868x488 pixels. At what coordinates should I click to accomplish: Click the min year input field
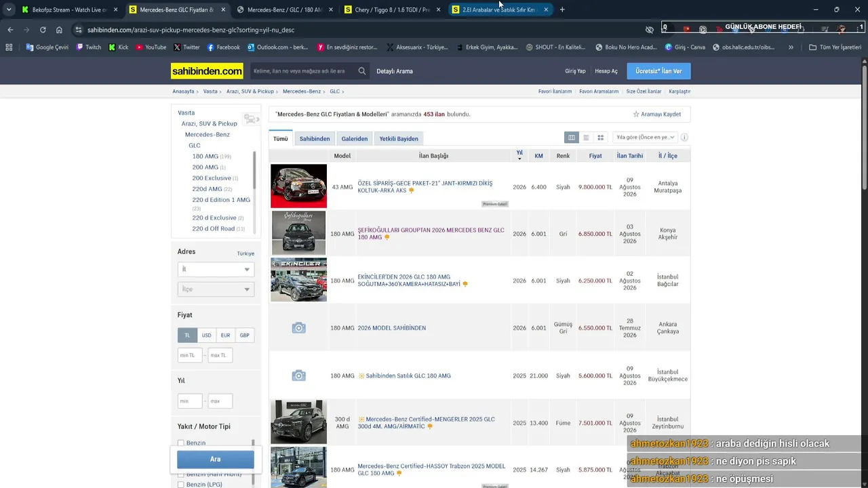[x=190, y=401]
